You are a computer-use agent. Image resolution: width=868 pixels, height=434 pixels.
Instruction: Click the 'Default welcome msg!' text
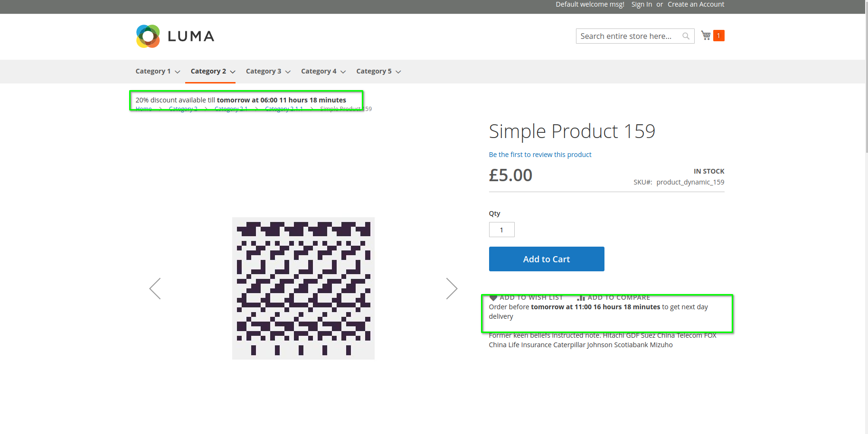590,4
